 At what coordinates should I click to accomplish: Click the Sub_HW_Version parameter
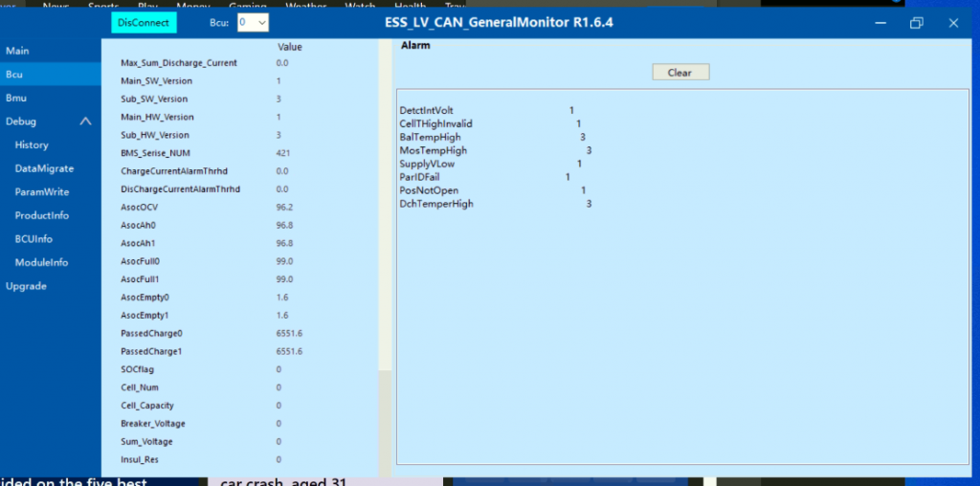pyautogui.click(x=154, y=135)
